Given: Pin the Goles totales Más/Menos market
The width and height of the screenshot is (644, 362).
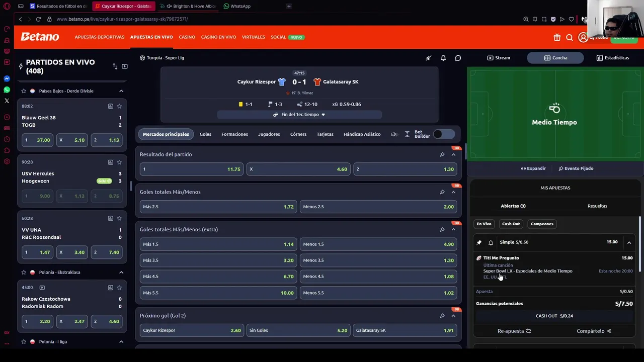Looking at the screenshot, I should coord(442,192).
